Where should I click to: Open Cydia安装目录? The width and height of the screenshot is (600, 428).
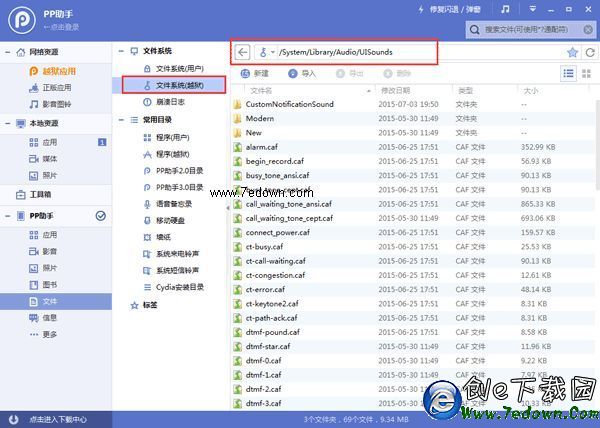tap(173, 287)
